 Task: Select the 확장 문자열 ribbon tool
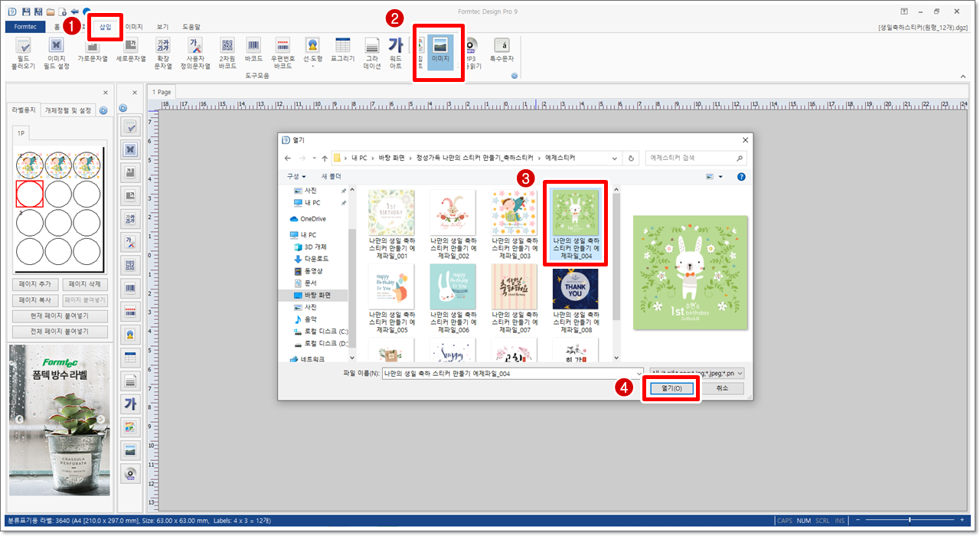pos(163,53)
